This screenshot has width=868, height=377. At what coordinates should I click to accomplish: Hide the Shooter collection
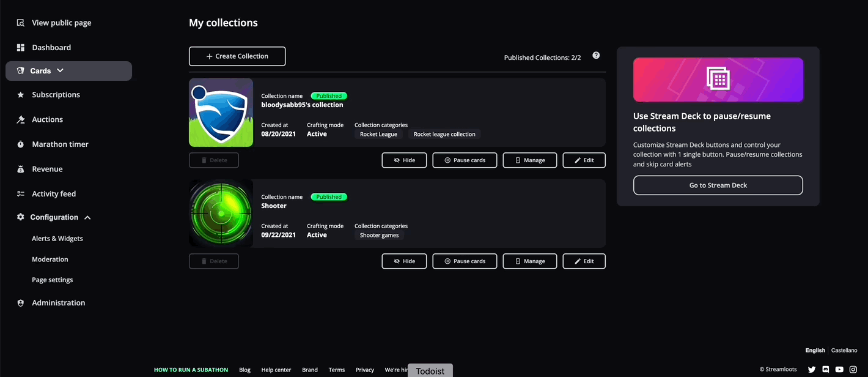404,261
